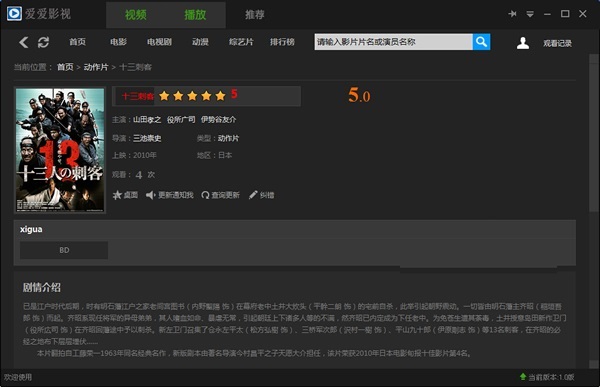Rate the movie with the first star
600x387 pixels.
point(164,96)
